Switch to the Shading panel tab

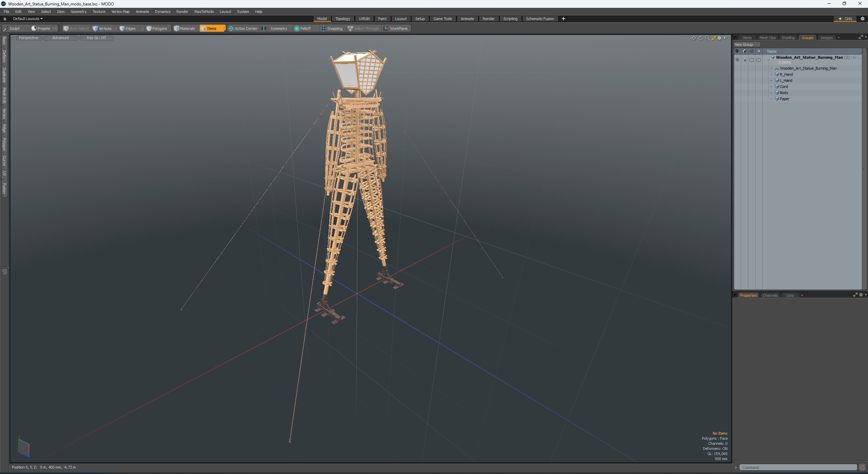point(788,38)
